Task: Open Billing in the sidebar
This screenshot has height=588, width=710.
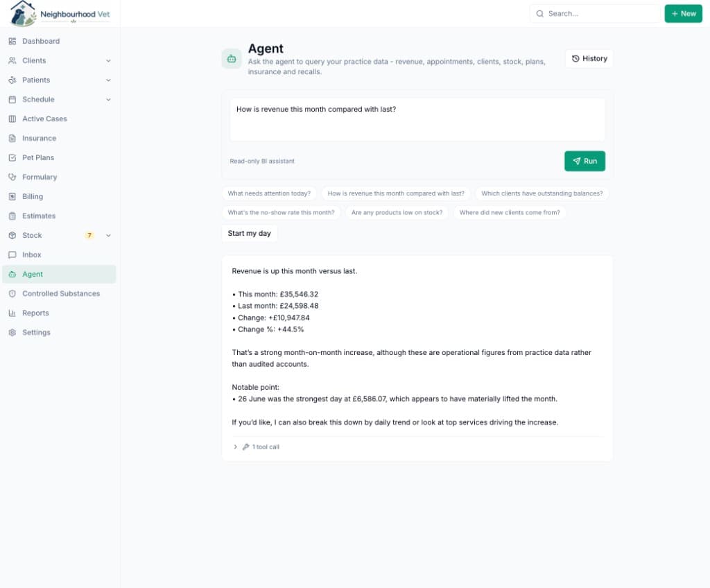Action: click(x=59, y=197)
